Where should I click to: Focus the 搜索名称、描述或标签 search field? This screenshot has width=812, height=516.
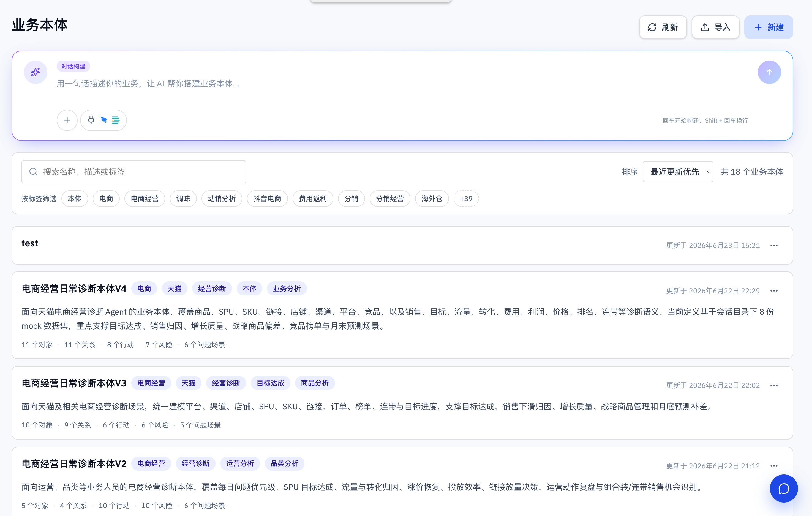[x=134, y=172]
